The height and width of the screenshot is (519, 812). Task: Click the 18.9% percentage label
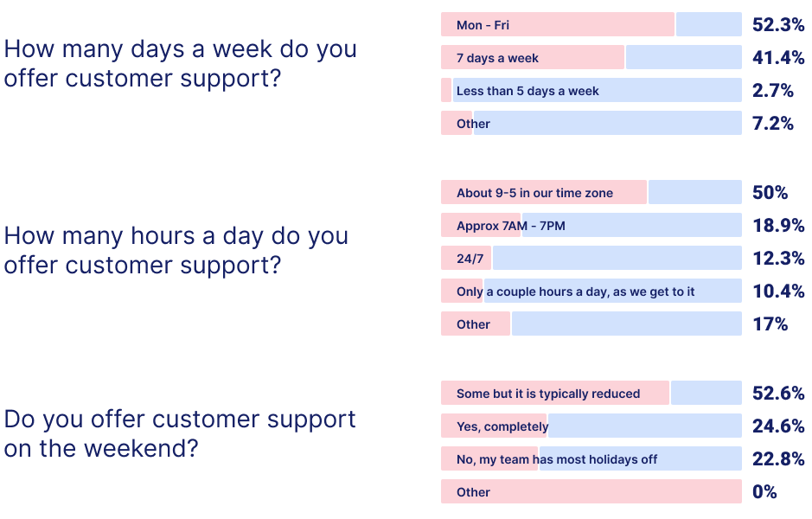pyautogui.click(x=777, y=225)
